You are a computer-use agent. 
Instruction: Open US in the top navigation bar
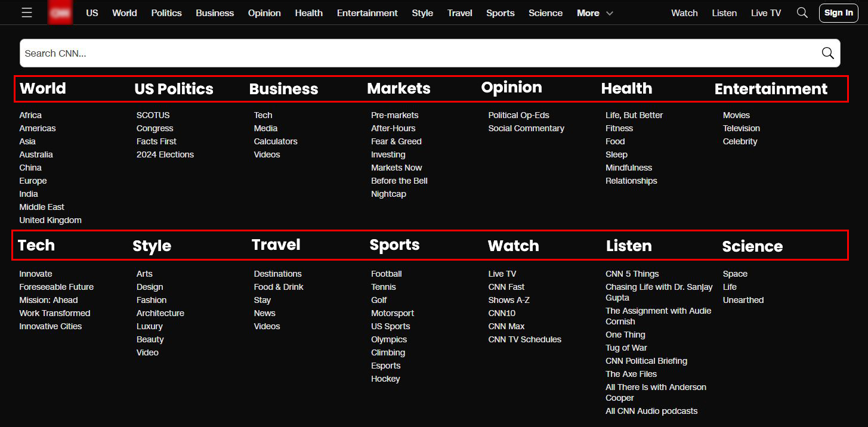92,13
